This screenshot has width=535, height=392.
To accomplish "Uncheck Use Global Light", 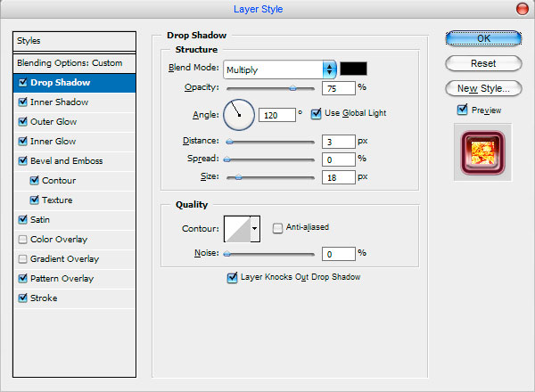I will point(316,113).
